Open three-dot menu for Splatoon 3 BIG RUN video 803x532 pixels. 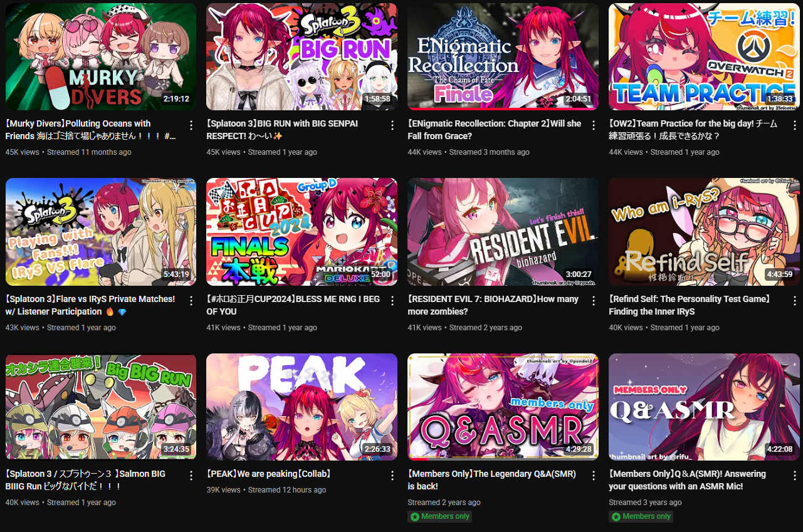click(x=392, y=125)
